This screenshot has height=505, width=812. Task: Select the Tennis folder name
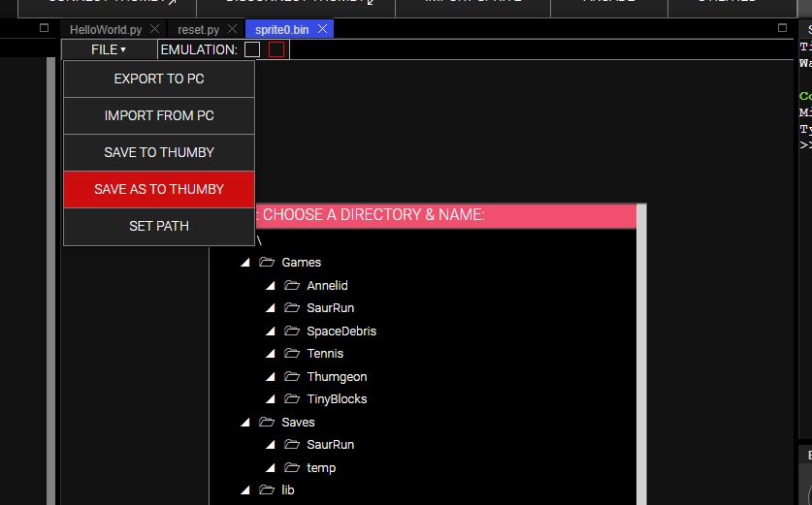tap(325, 354)
